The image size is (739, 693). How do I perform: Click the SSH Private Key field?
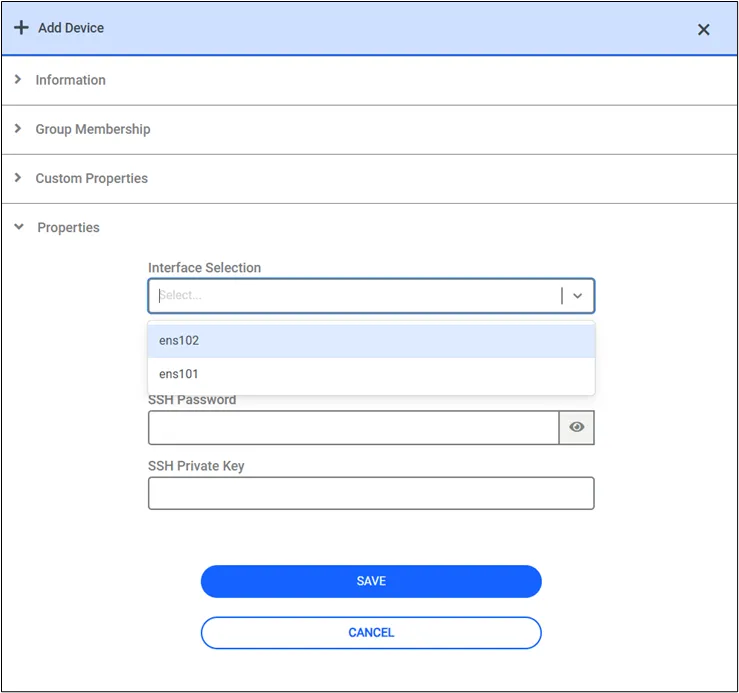point(371,493)
